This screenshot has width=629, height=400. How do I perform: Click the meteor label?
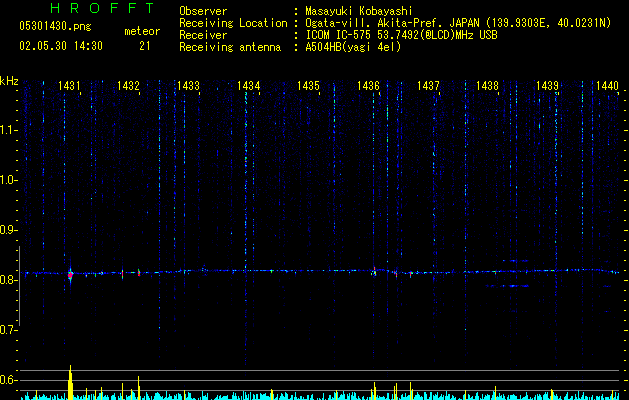click(142, 31)
